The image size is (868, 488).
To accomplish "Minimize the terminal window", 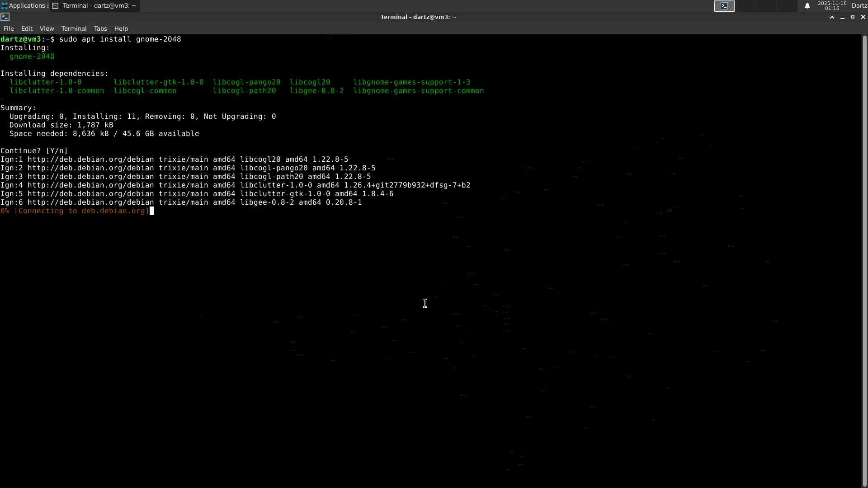I will tap(842, 17).
